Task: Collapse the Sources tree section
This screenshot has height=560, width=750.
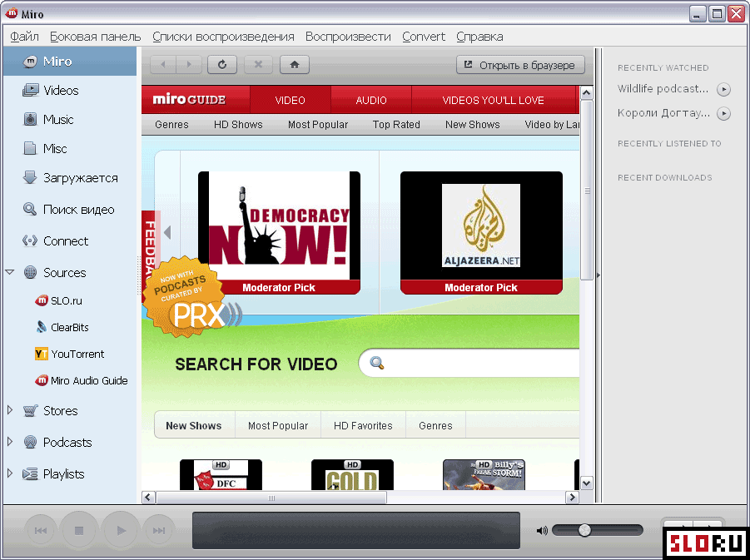Action: (x=9, y=272)
